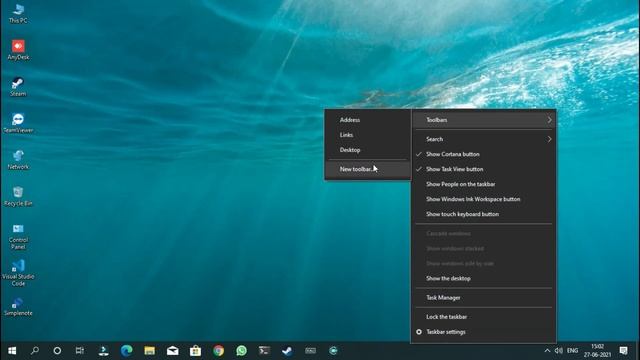Open the Action Center notifications icon

[x=623, y=351]
